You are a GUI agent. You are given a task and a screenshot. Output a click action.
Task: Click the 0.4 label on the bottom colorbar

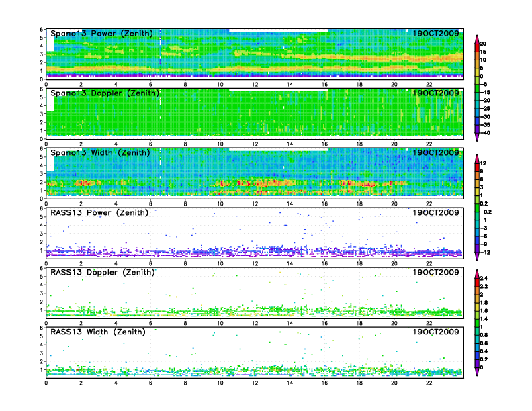[484, 351]
